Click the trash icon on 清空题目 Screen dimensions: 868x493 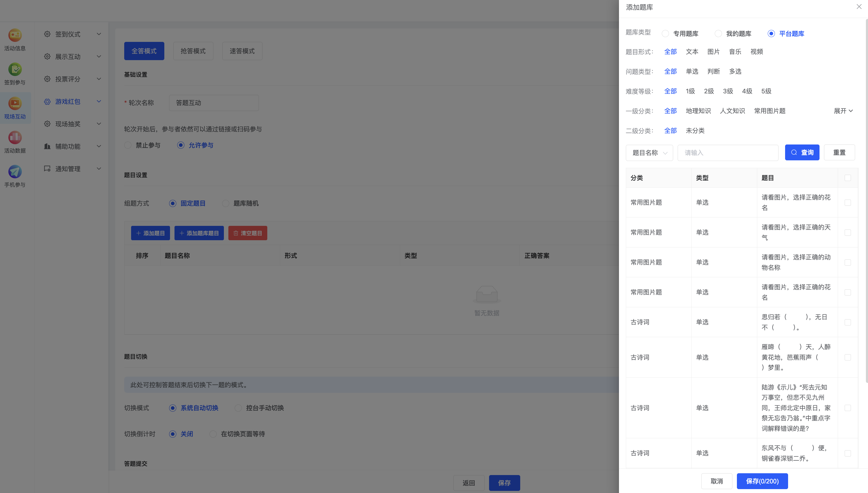point(236,233)
